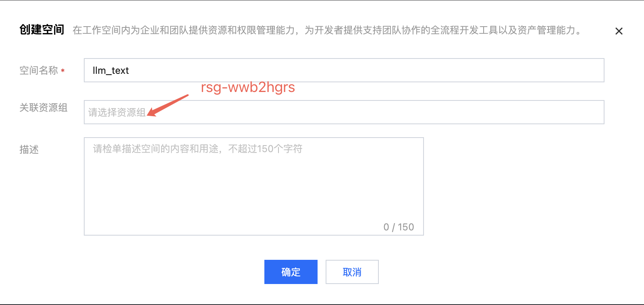Confirm creation with the blue 确定 button
This screenshot has width=644, height=305.
291,272
